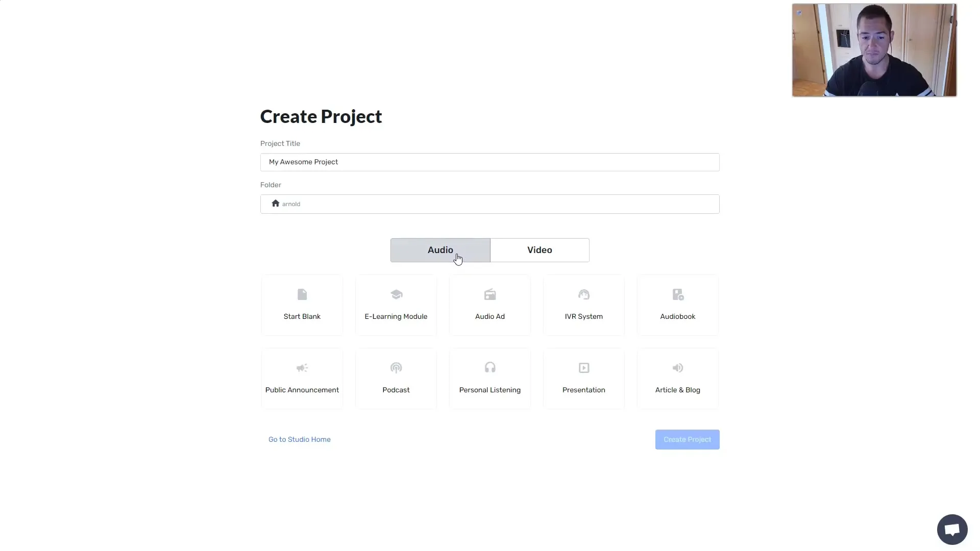Click the home icon in Folder field
The height and width of the screenshot is (551, 980).
click(x=275, y=203)
